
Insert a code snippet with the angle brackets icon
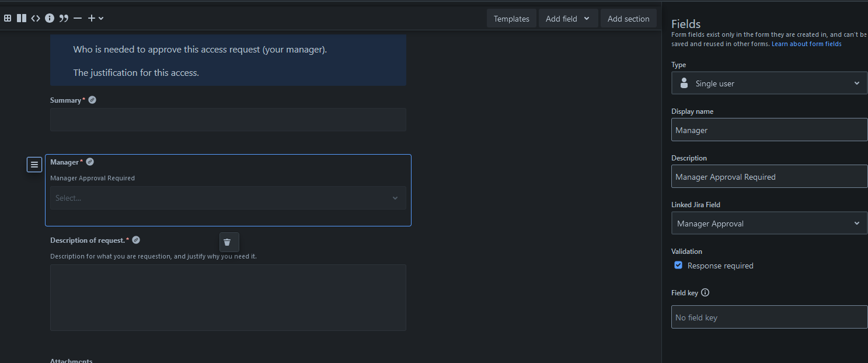[x=36, y=18]
